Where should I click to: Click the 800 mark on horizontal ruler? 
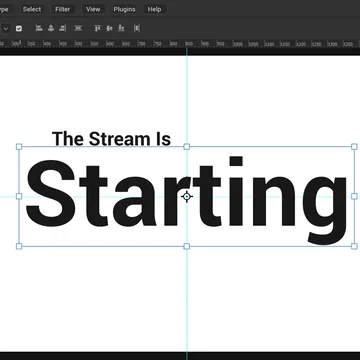click(174, 44)
